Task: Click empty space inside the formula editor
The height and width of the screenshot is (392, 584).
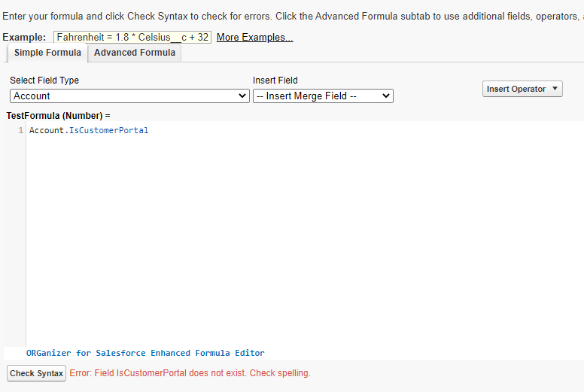Action: (x=301, y=241)
